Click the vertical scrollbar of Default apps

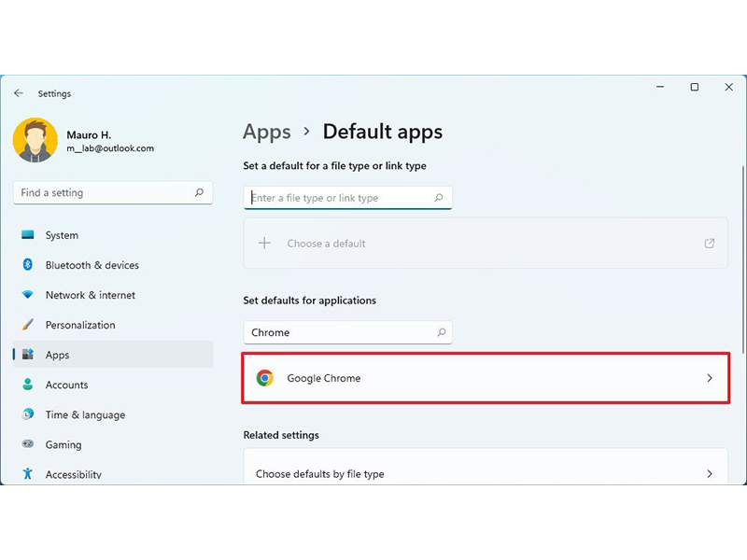click(742, 259)
